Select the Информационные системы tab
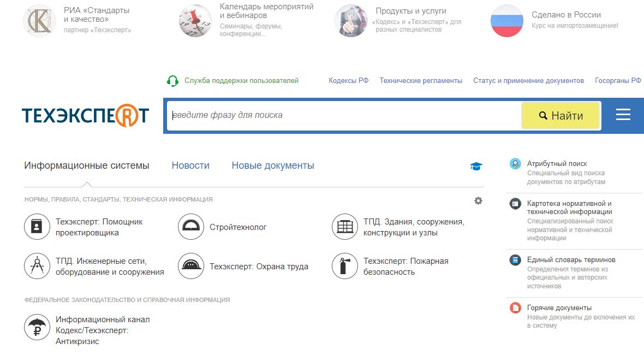 (87, 165)
